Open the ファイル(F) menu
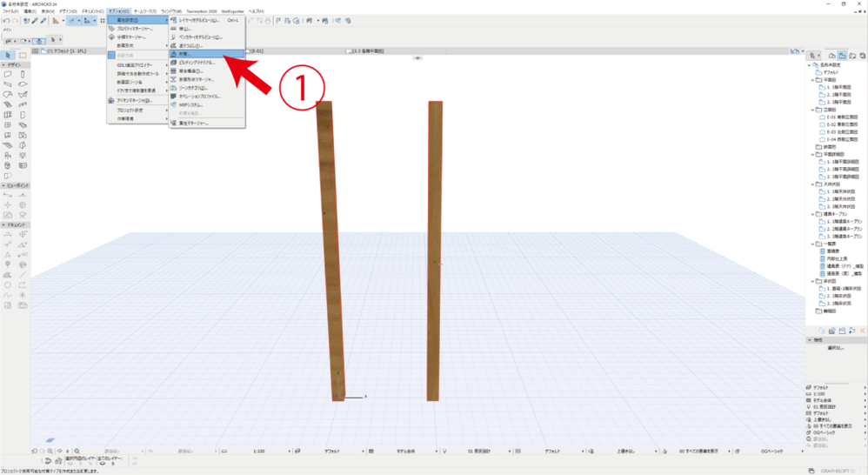 pyautogui.click(x=10, y=11)
